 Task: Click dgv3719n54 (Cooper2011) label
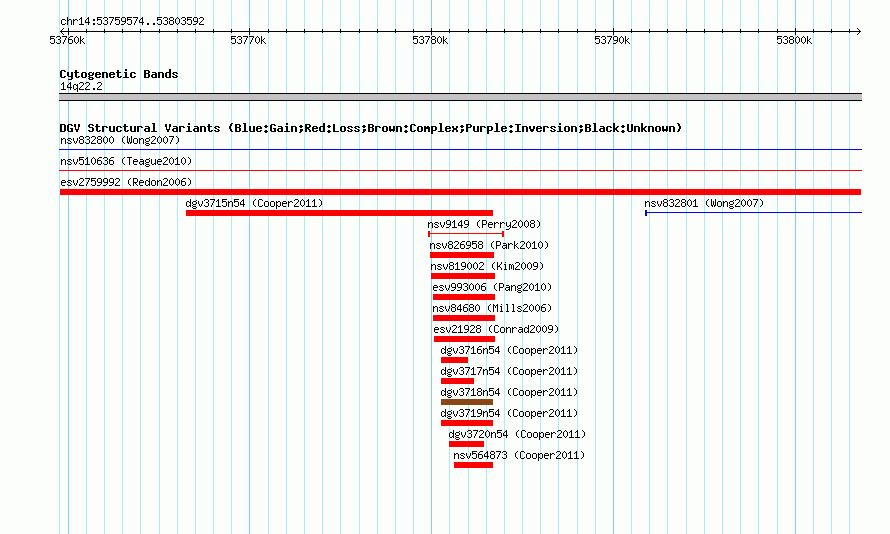click(509, 413)
